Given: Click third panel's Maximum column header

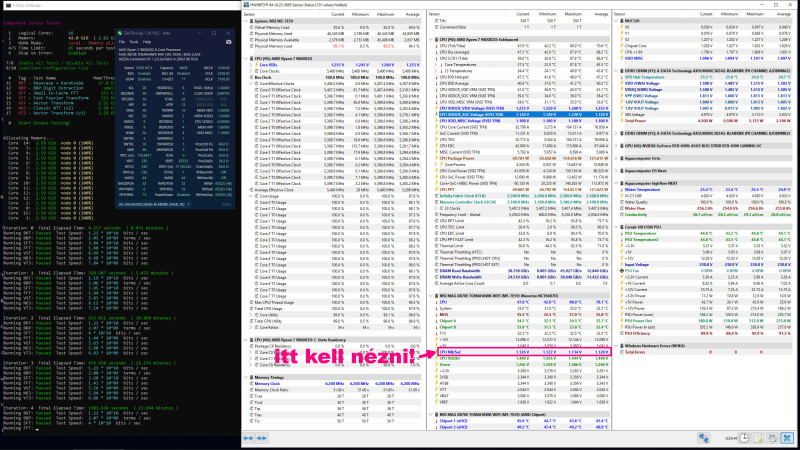Looking at the screenshot, I should click(755, 14).
